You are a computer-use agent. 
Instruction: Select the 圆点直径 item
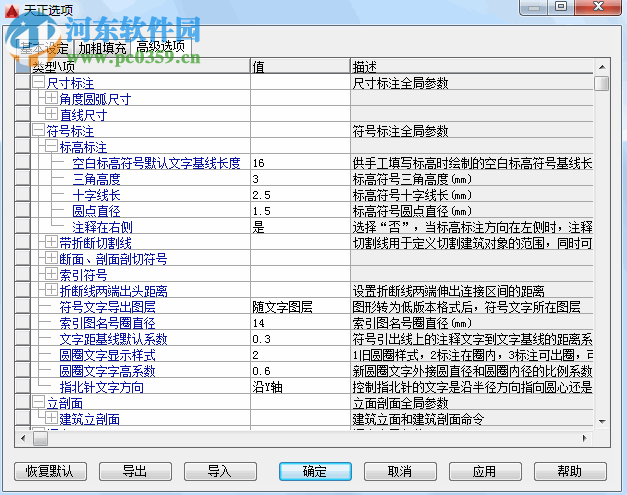click(96, 211)
